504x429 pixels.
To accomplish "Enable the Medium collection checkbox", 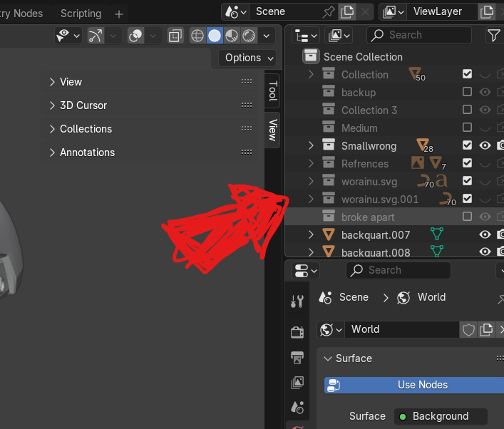I will tap(467, 128).
